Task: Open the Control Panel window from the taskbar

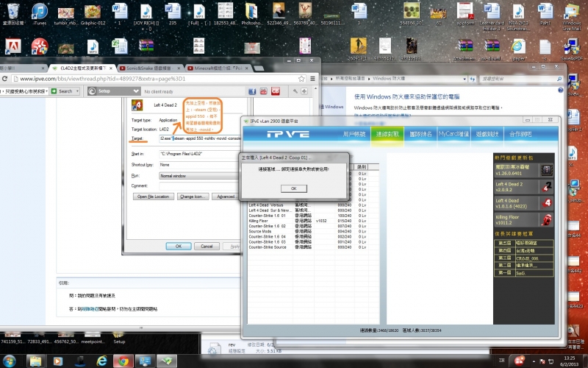Action: 145,361
